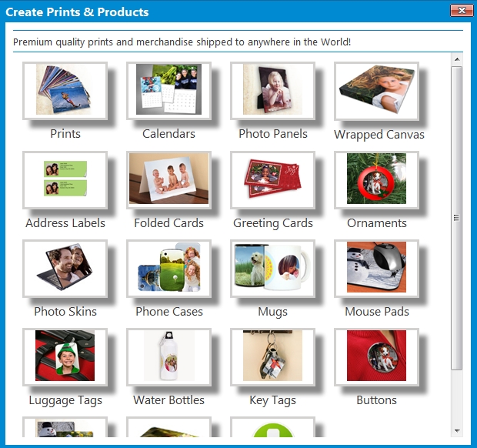477x448 pixels.
Task: Select the Mugs product thumbnail
Action: pos(272,268)
